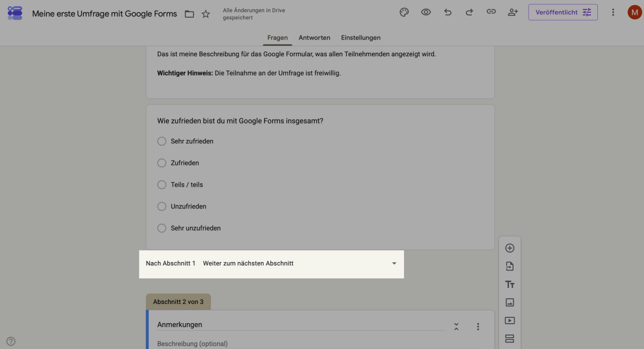Copy the respondent link icon
This screenshot has height=349, width=644.
coord(491,12)
